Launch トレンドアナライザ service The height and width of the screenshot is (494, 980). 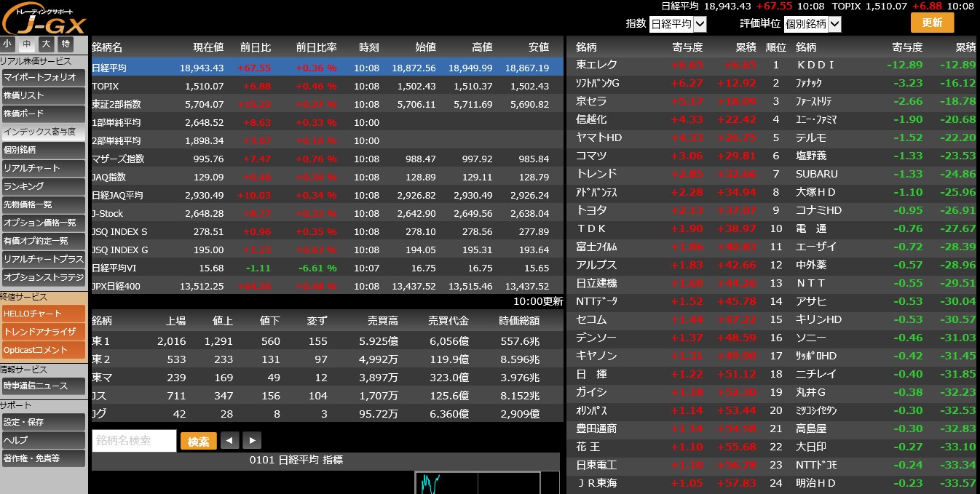43,332
